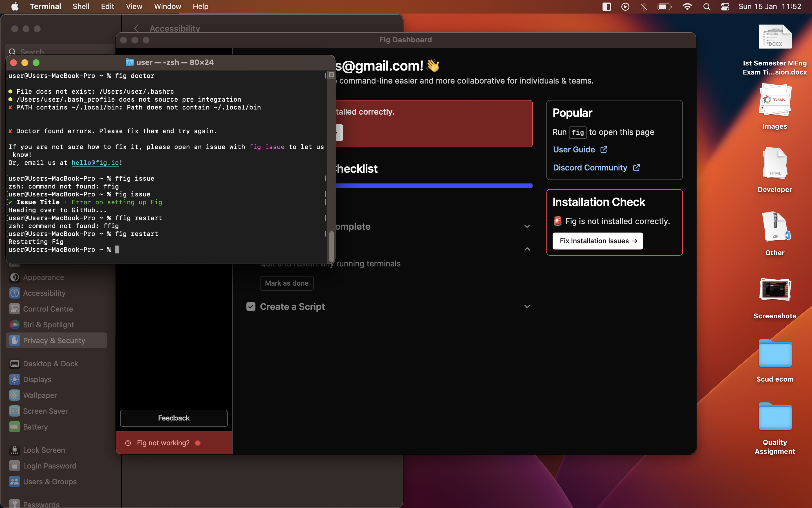This screenshot has height=508, width=812.
Task: Open Spotlight search in menu bar
Action: coord(707,6)
